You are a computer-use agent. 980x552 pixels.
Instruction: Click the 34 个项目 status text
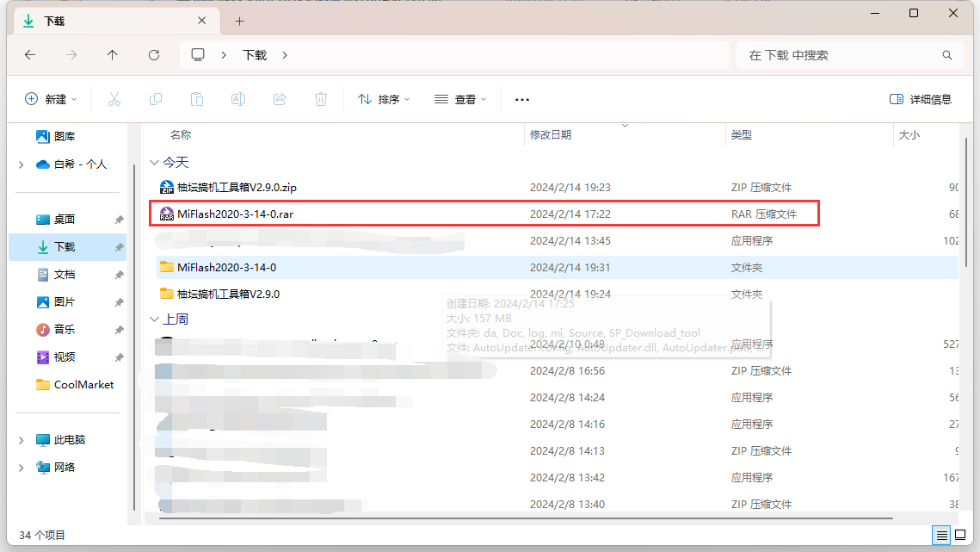click(42, 535)
